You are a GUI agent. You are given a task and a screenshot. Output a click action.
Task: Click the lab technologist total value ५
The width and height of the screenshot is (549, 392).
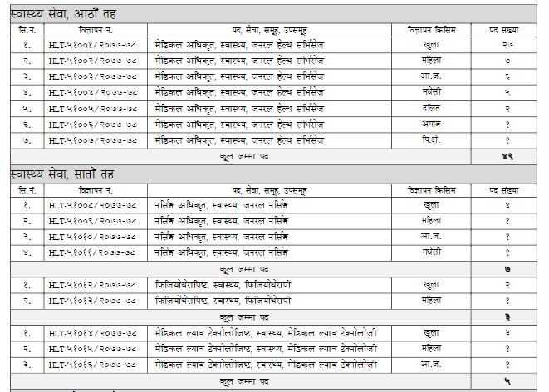pos(506,381)
